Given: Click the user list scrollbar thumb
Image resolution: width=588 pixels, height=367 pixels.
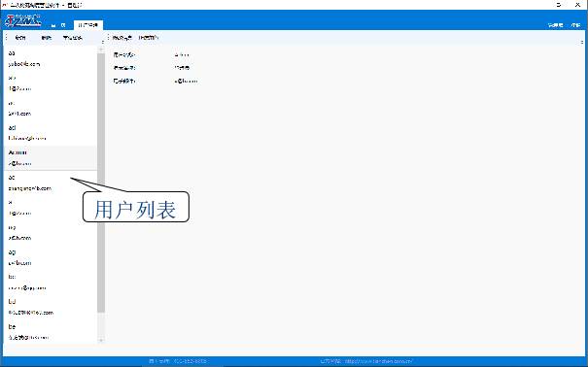Looking at the screenshot, I should pyautogui.click(x=101, y=183).
